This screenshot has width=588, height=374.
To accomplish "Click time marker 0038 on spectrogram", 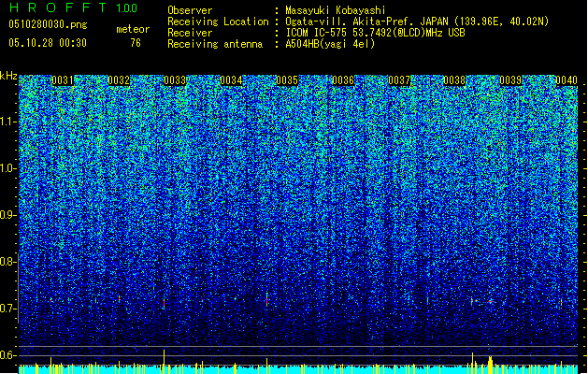I will click(454, 80).
